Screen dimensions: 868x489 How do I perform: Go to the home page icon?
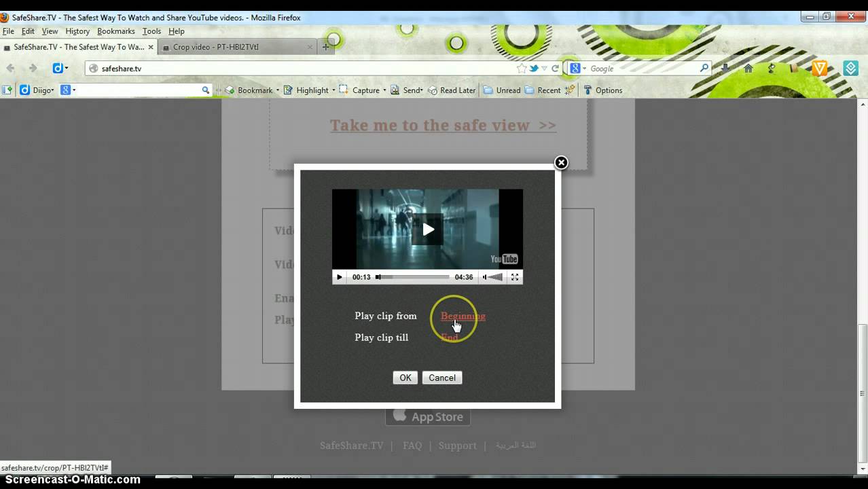[748, 68]
